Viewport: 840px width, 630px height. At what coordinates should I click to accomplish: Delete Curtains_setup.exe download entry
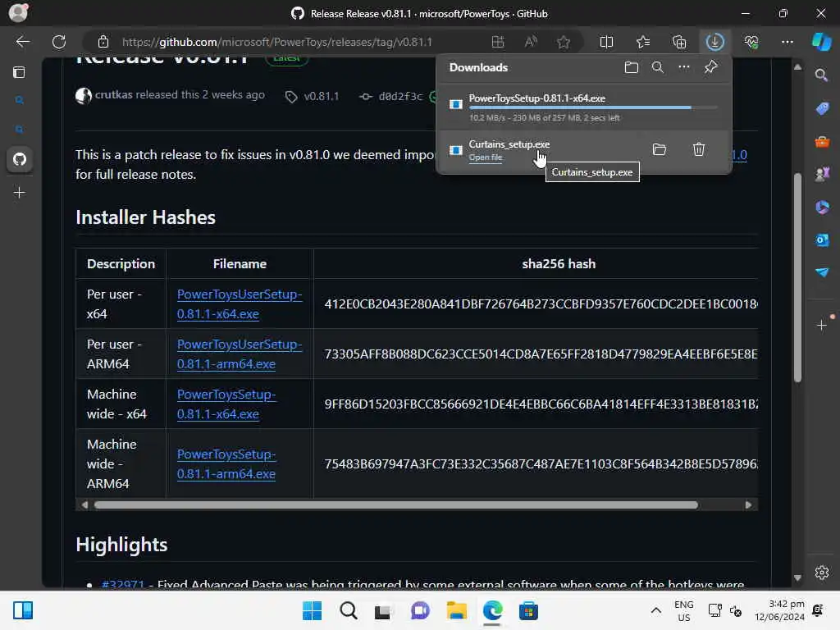point(699,149)
